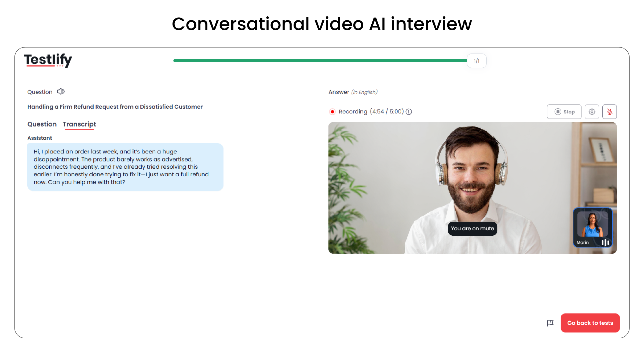Unmute the microphone using red mic icon
This screenshot has height=352, width=644.
point(609,112)
